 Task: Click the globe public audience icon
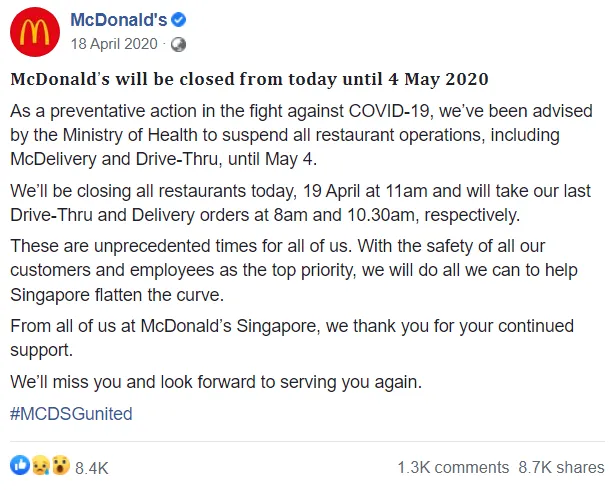coord(178,44)
